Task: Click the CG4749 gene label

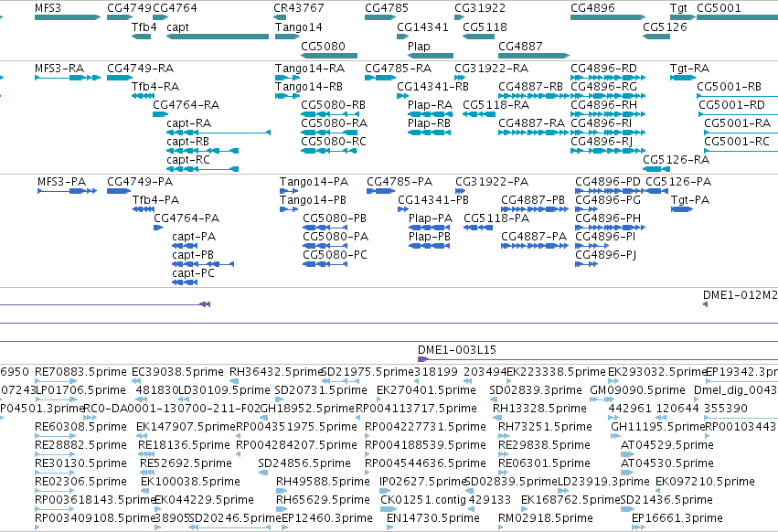Action: coord(129,8)
